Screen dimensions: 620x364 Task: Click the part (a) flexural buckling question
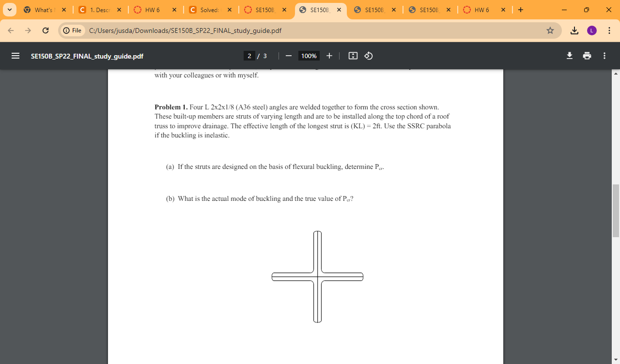point(275,167)
